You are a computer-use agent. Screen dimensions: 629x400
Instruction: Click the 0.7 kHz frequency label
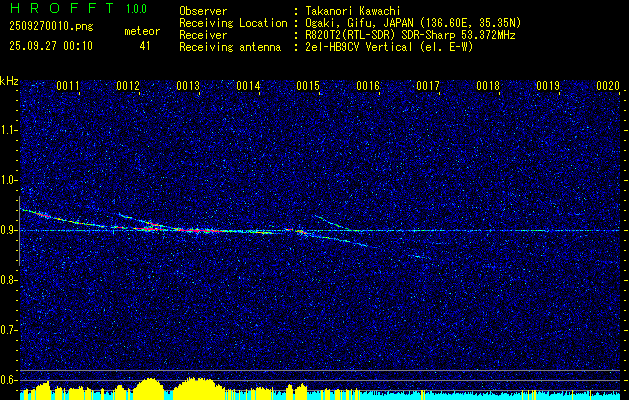coord(8,330)
